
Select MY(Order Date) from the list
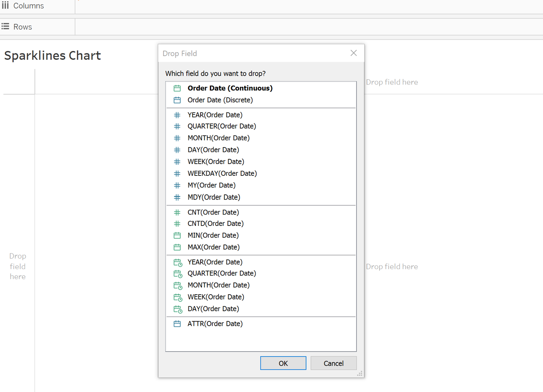[211, 185]
